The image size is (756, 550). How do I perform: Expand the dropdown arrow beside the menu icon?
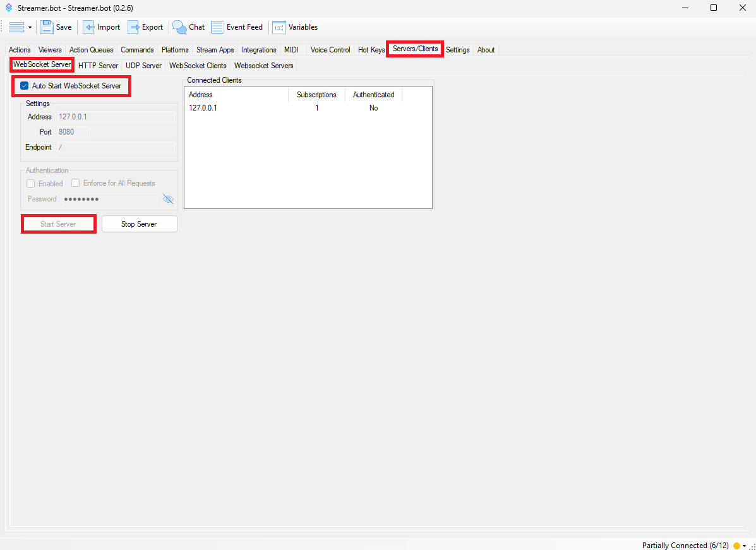point(30,28)
